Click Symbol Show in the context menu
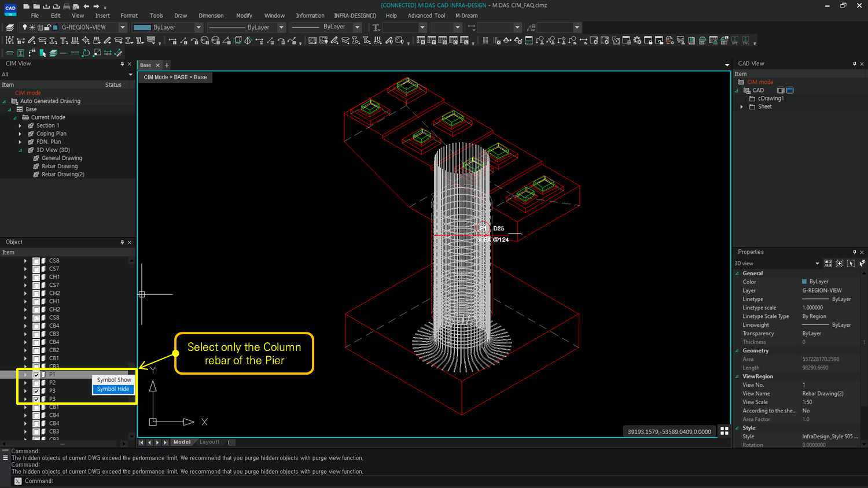The image size is (868, 488). (x=113, y=379)
